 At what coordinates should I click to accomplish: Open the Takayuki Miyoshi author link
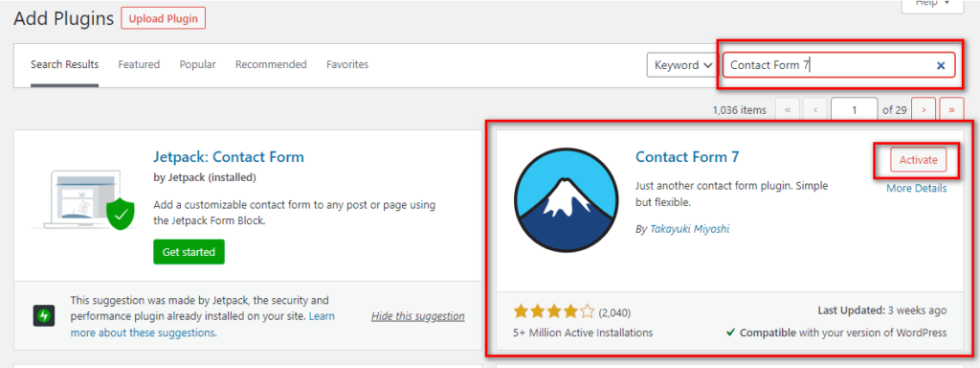coord(689,229)
